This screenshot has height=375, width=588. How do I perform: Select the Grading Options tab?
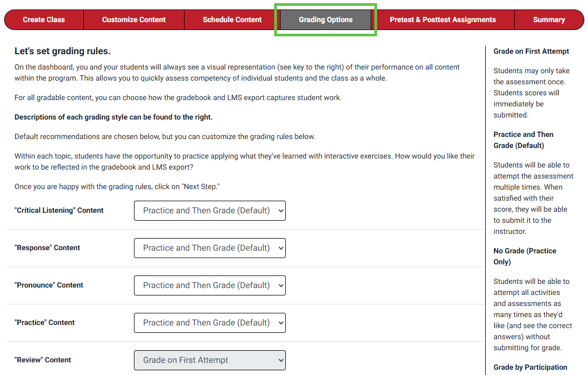click(x=325, y=19)
